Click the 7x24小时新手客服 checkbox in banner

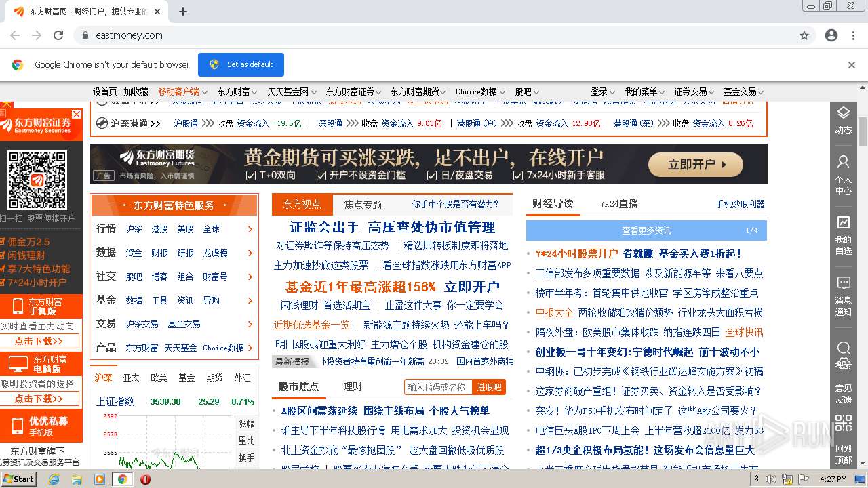pyautogui.click(x=519, y=175)
